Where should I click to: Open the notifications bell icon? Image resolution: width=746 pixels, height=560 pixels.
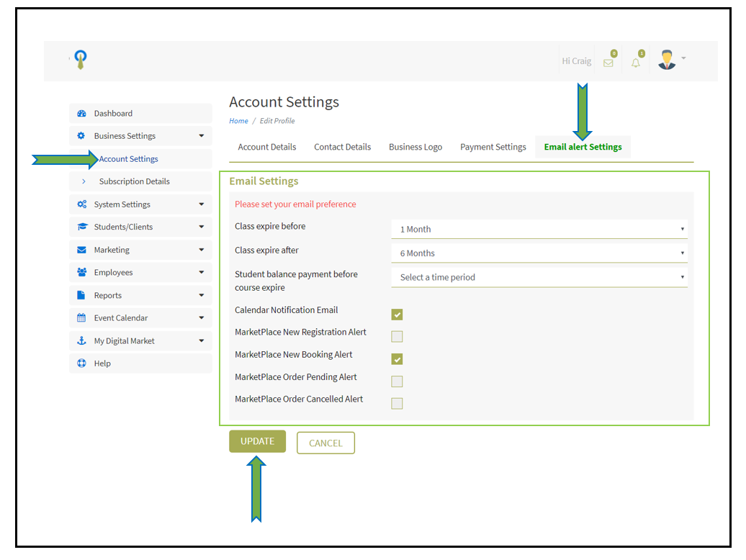pos(636,63)
